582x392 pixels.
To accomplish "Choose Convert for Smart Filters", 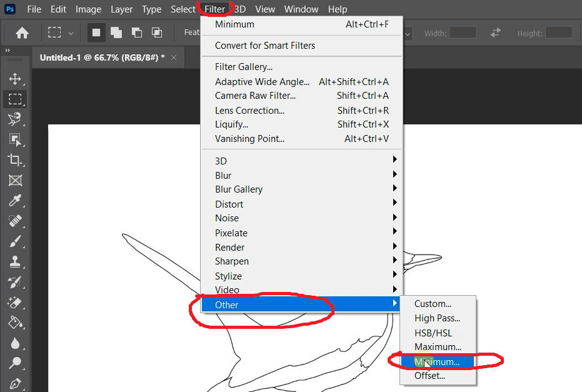I will (302, 46).
